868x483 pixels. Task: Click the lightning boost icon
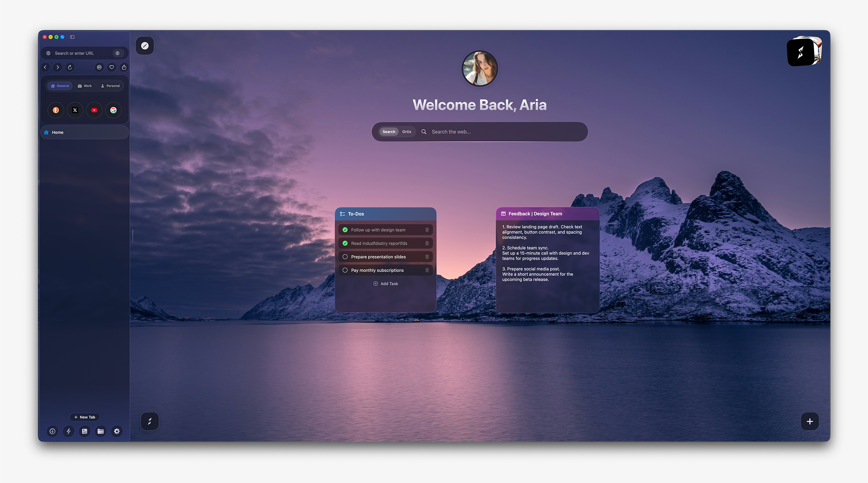coord(68,431)
